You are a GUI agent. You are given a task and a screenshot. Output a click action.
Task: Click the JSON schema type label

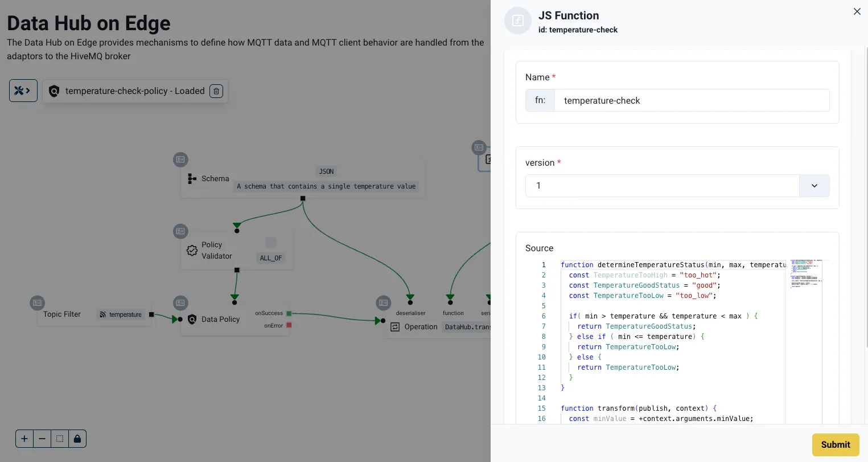pos(326,171)
